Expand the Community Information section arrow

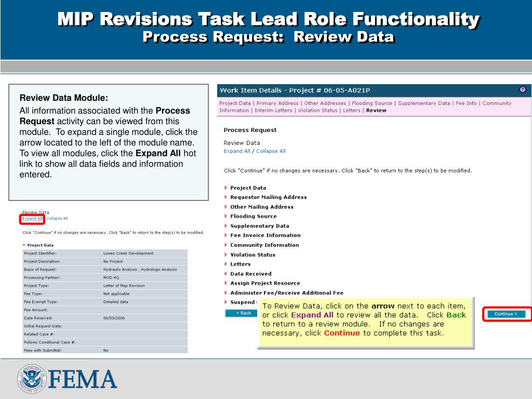click(225, 245)
